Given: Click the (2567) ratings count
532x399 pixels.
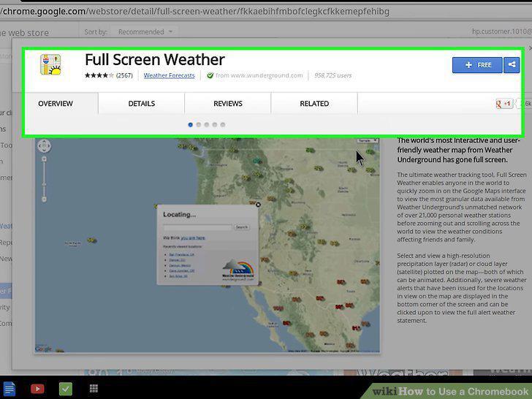Looking at the screenshot, I should point(124,75).
